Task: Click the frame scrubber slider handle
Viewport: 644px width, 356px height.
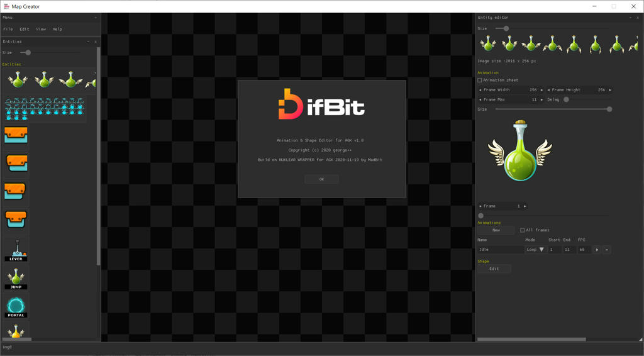Action: tap(481, 216)
